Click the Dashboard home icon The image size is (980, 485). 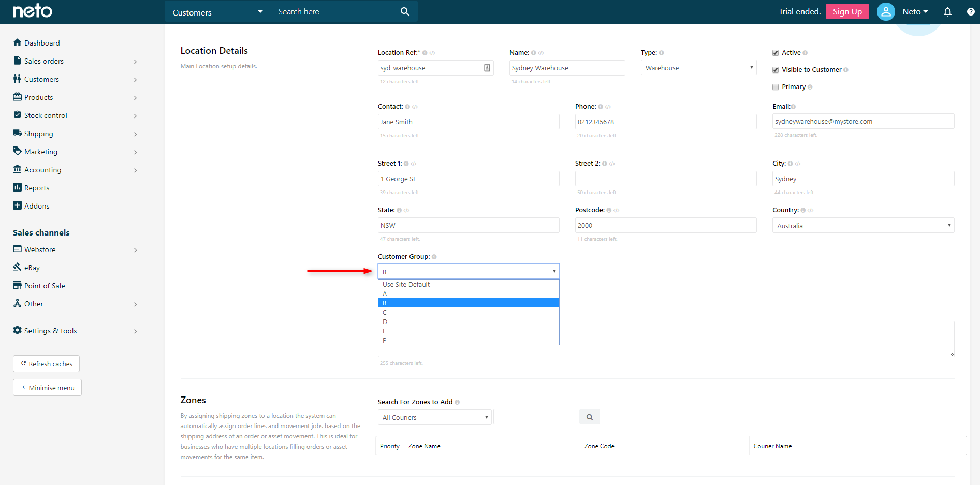(18, 42)
